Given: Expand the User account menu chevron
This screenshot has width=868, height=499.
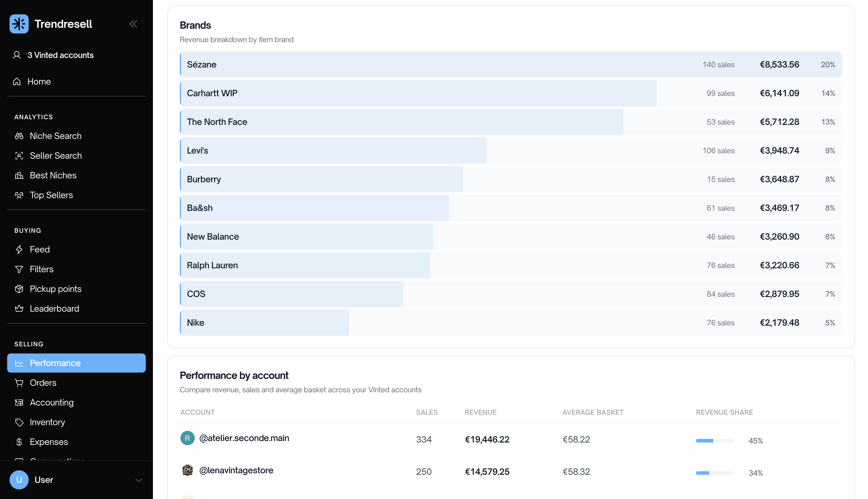Looking at the screenshot, I should pos(138,480).
